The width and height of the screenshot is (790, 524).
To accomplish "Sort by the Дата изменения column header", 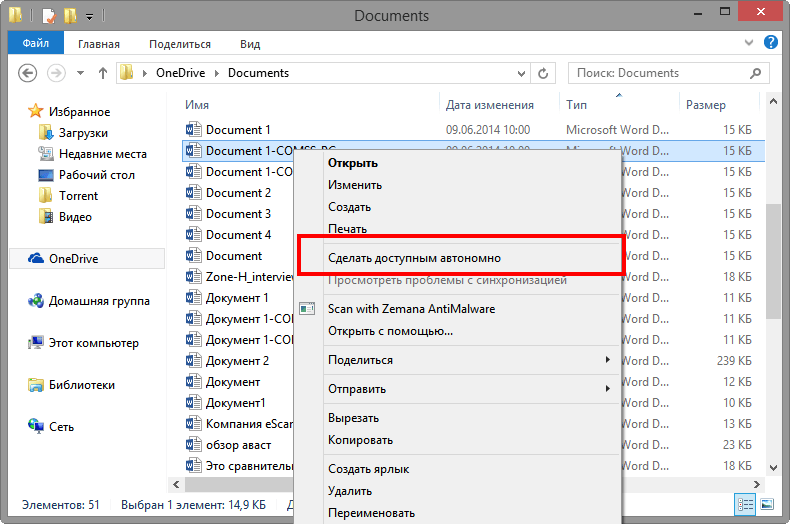I will [x=489, y=105].
